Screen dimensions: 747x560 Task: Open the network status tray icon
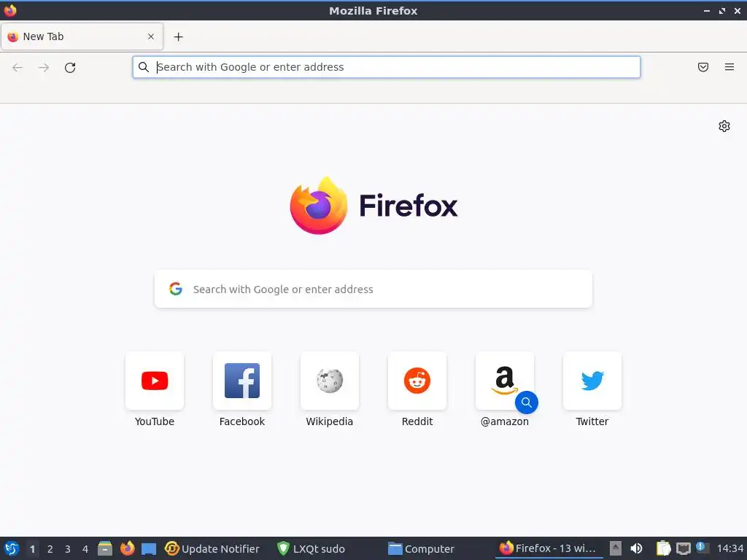point(683,549)
